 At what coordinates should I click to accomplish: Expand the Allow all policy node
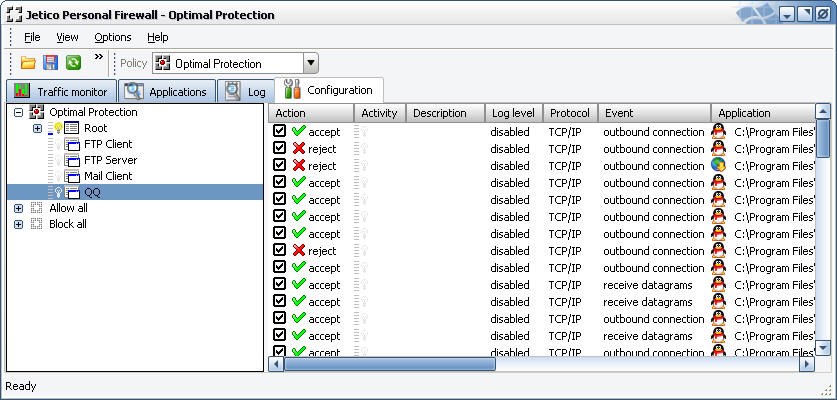click(x=19, y=208)
